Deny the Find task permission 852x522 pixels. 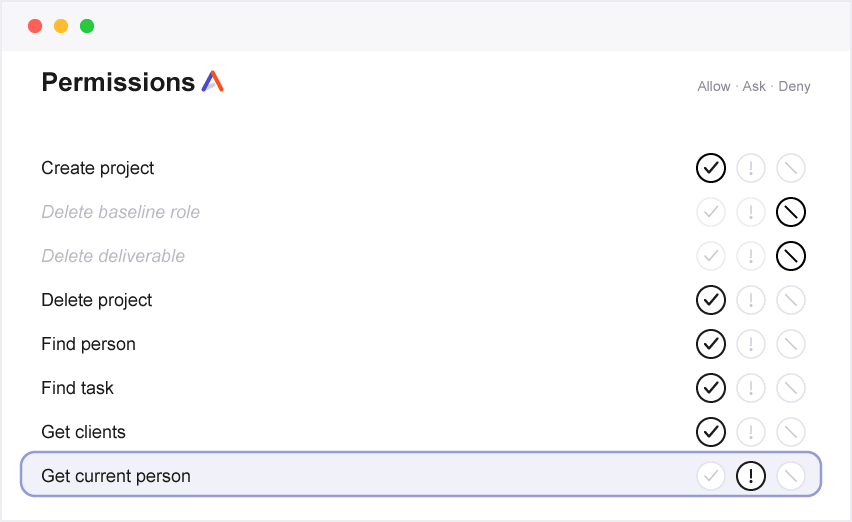pyautogui.click(x=791, y=388)
